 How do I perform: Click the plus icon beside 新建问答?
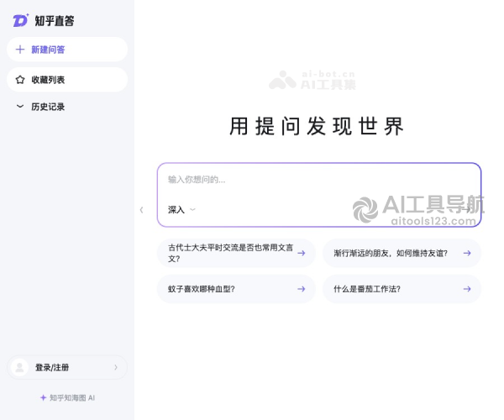20,50
